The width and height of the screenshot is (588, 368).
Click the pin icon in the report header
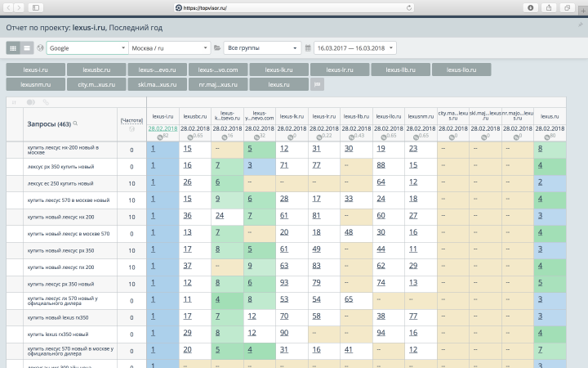(x=580, y=25)
